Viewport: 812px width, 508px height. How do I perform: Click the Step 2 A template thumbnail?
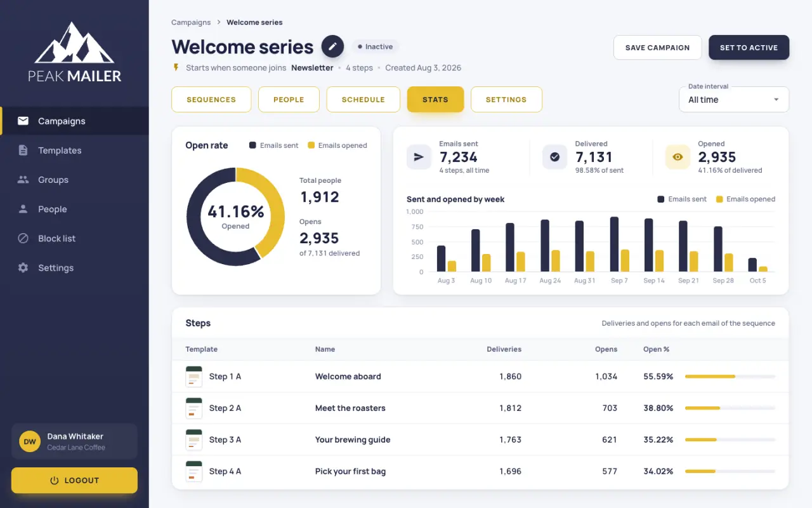click(193, 408)
